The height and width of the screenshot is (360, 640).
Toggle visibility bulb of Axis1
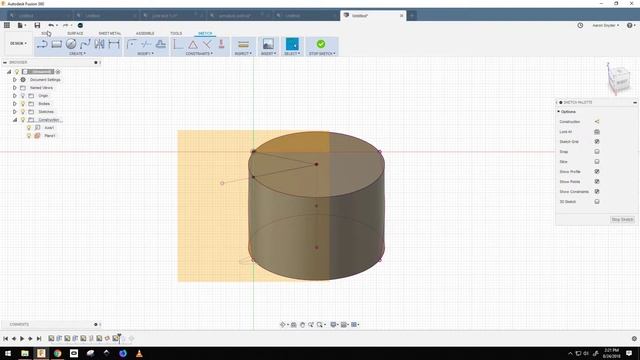pos(29,128)
